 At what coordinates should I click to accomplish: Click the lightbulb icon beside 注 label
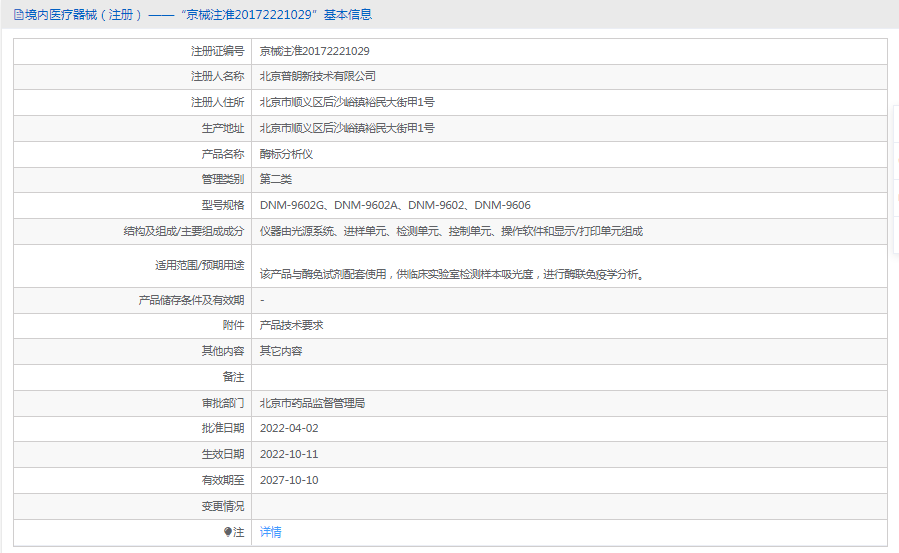[x=228, y=532]
